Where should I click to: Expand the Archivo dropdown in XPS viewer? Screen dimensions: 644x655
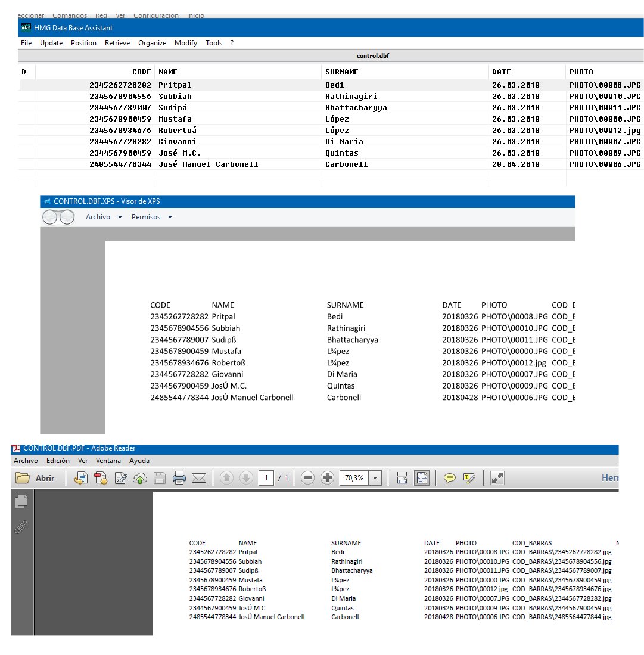pos(104,217)
